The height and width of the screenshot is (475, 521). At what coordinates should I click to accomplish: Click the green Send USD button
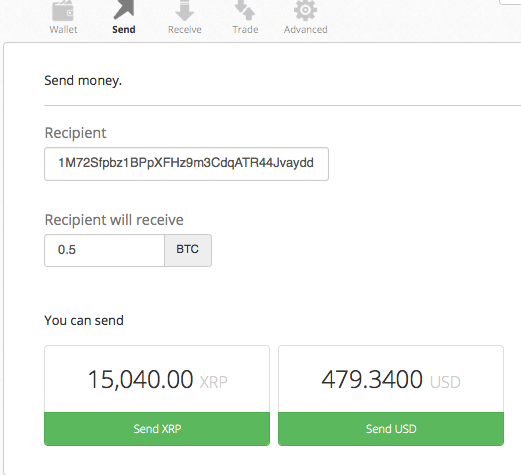(x=391, y=429)
